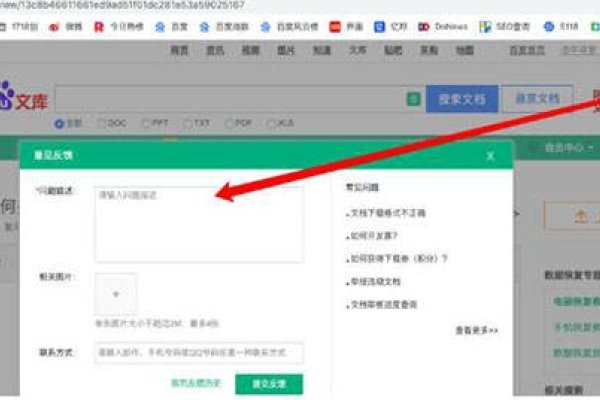Viewport: 600px width, 400px height.
Task: Click the green 提交反馈 button
Action: click(269, 384)
